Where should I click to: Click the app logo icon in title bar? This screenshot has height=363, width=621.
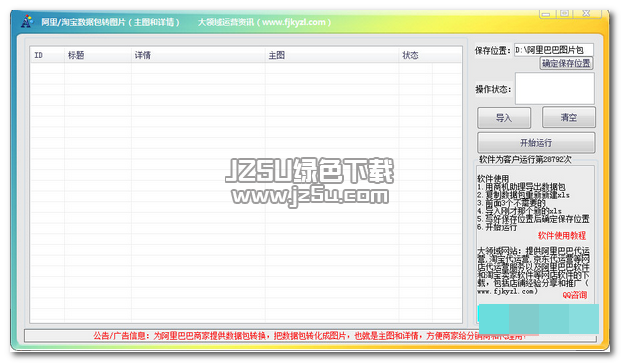tap(27, 21)
